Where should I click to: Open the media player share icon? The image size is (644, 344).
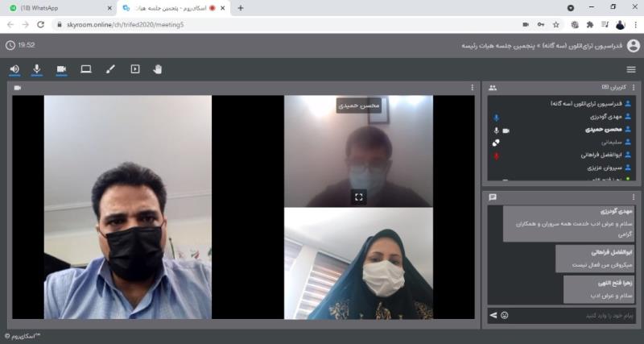[135, 69]
